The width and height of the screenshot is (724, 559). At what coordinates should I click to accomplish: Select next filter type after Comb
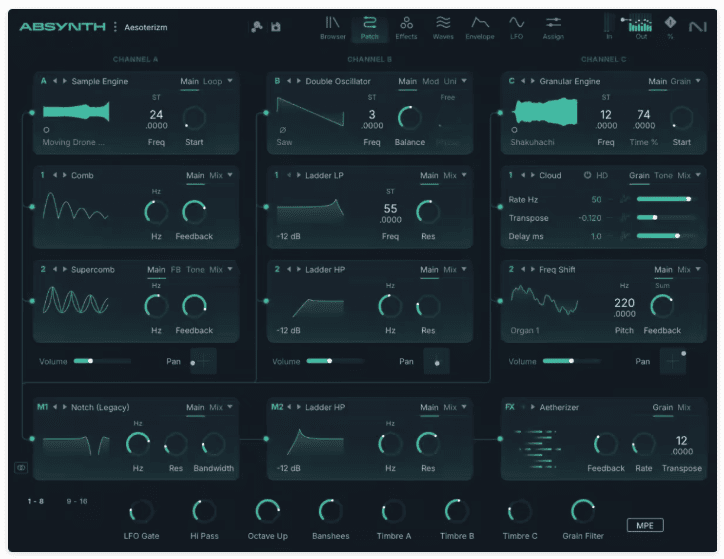tap(65, 175)
